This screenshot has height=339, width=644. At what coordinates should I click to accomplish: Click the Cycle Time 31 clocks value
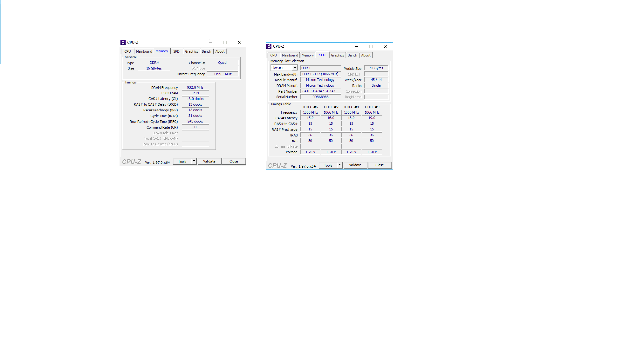195,116
